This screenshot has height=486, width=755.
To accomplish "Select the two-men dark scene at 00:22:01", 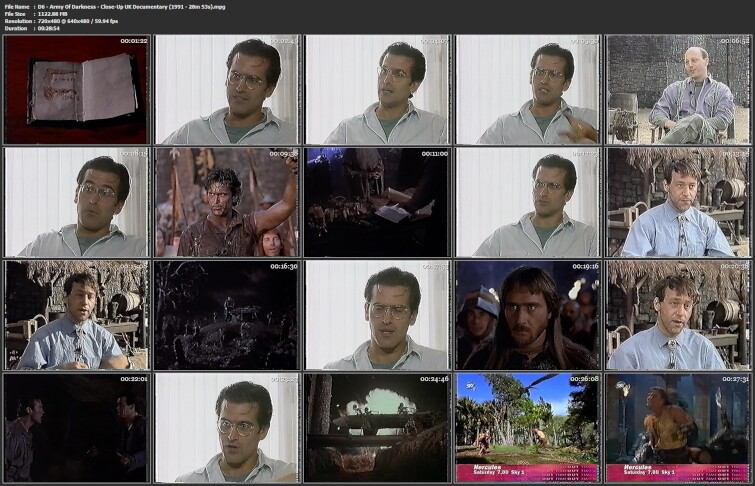I will [x=77, y=428].
